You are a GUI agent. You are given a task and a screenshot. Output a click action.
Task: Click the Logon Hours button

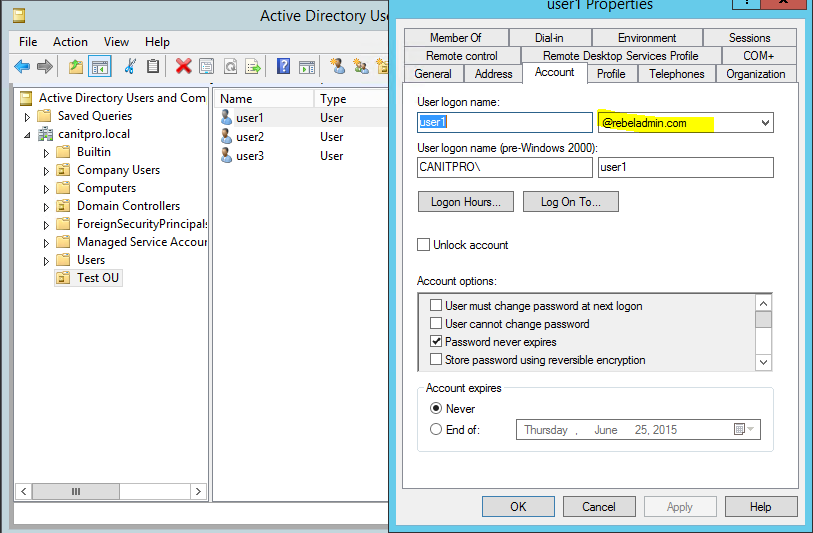[x=466, y=202]
